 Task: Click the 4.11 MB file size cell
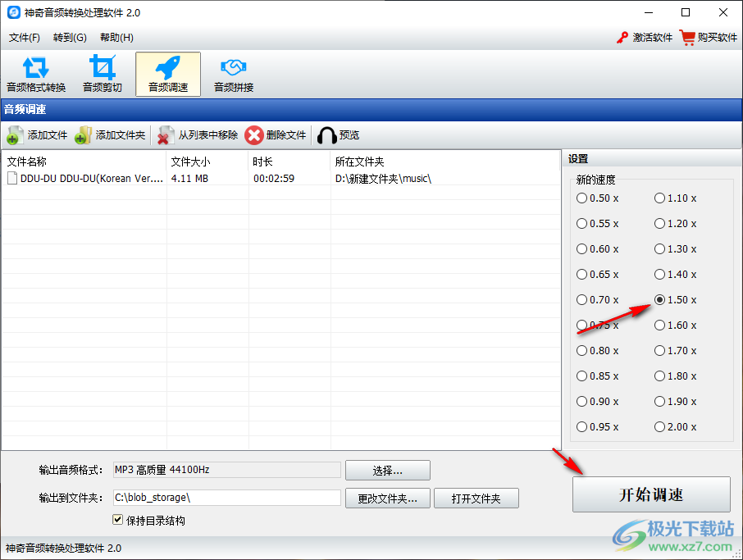(189, 179)
